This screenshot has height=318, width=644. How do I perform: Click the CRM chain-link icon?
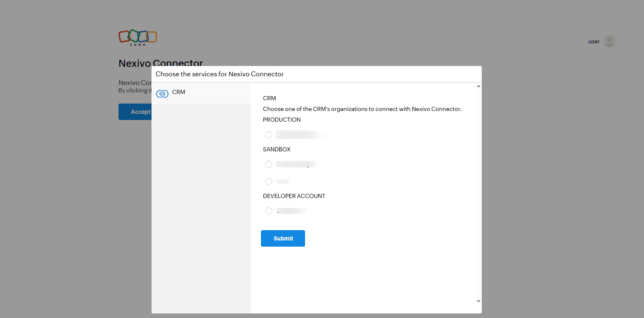tap(162, 94)
